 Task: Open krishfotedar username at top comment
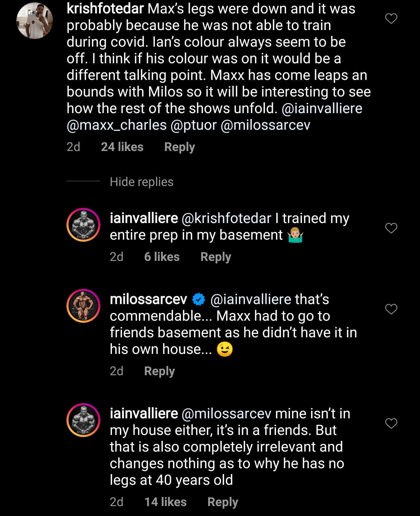tap(105, 9)
